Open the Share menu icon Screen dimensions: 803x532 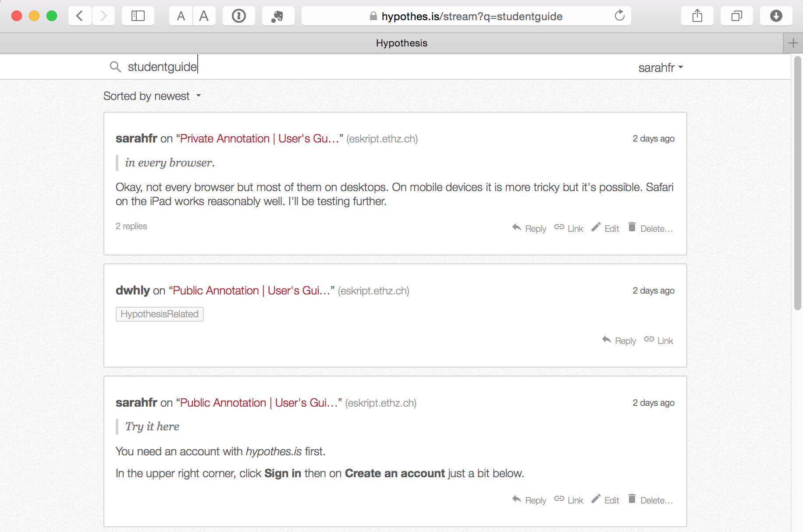697,16
